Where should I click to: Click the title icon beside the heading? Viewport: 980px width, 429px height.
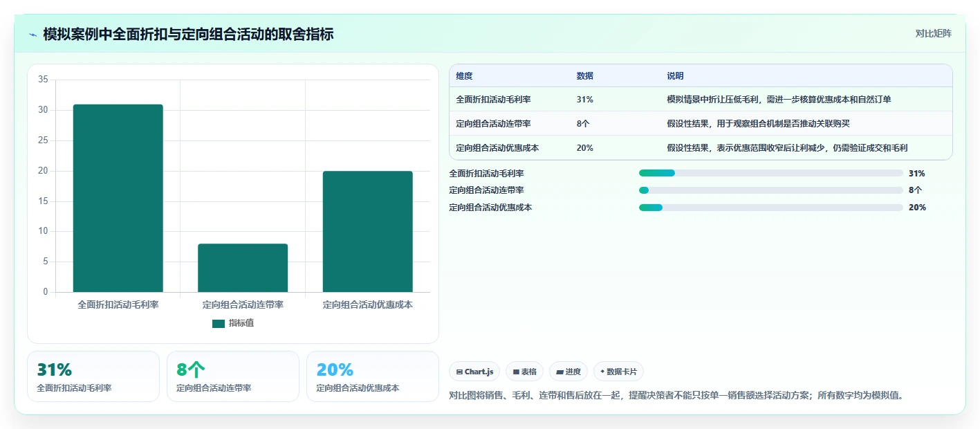click(x=33, y=35)
